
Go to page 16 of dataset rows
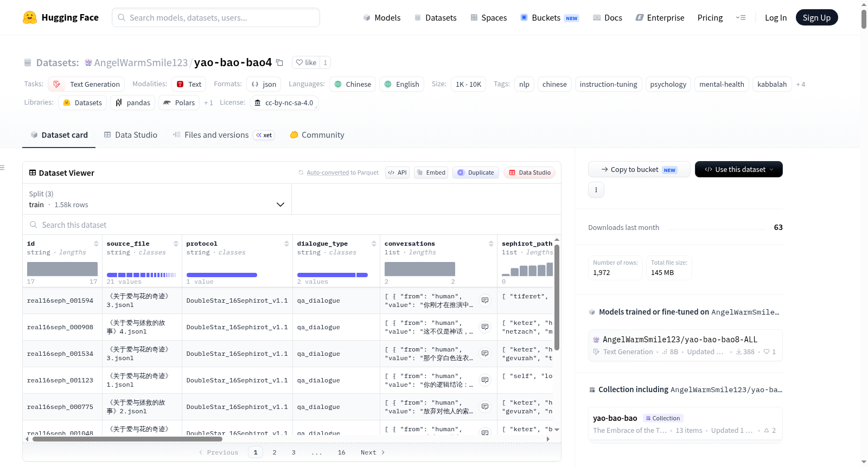(341, 452)
